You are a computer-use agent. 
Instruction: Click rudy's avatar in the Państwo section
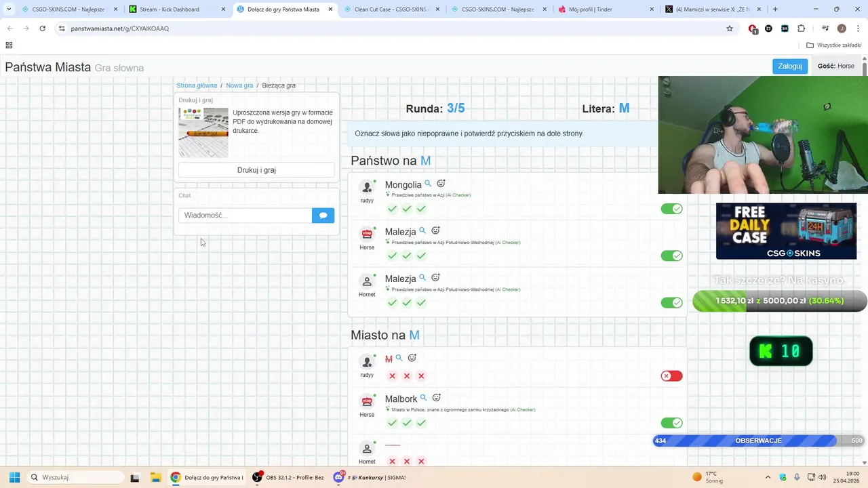point(367,187)
